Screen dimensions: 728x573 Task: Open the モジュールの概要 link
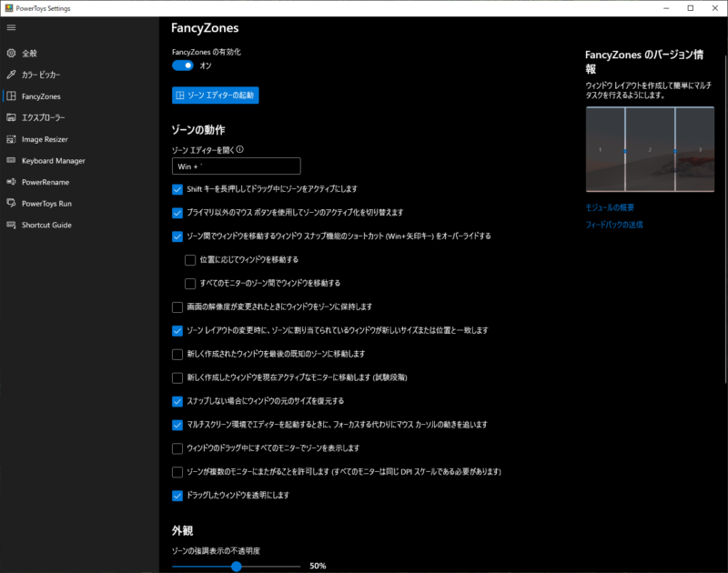[x=610, y=207]
